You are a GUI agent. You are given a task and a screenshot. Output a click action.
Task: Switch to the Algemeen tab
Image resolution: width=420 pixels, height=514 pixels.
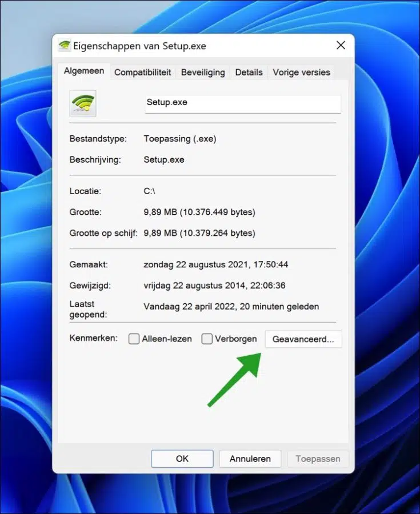click(84, 71)
